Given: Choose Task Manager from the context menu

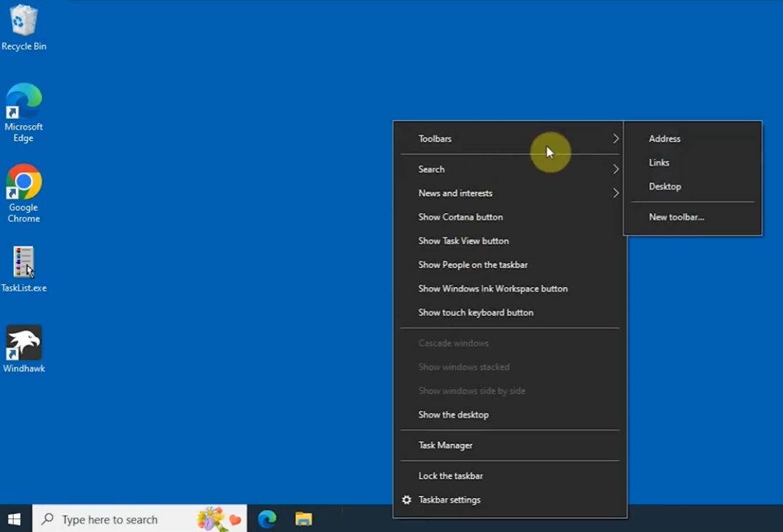Looking at the screenshot, I should [x=446, y=445].
